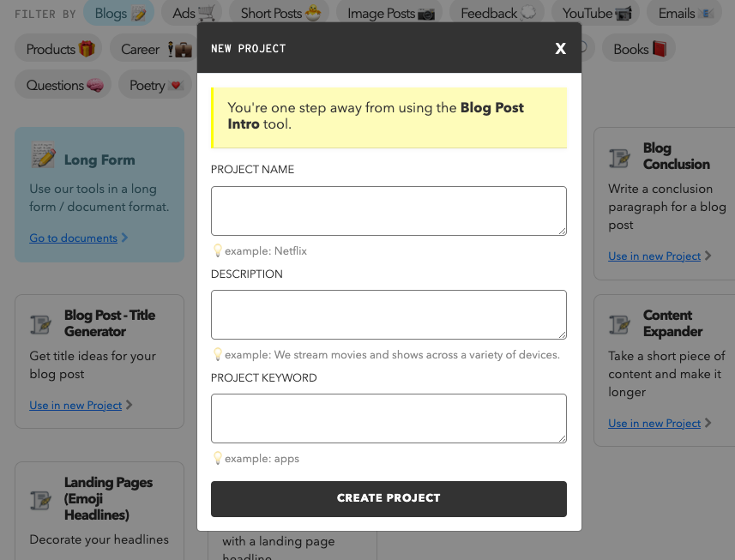Screen dimensions: 735x560
Task: Click the Long Form notepad icon
Action: [43, 155]
